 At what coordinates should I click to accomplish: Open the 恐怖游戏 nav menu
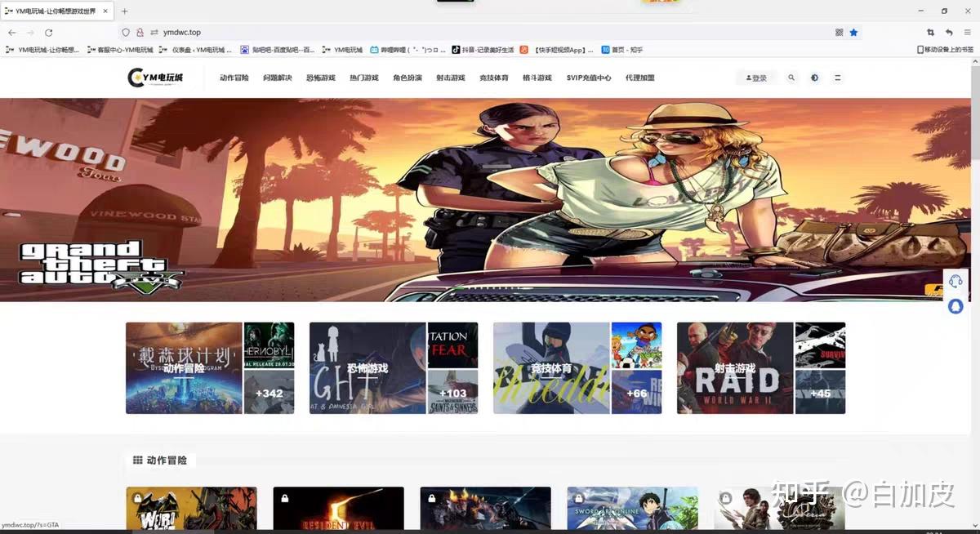click(x=321, y=78)
